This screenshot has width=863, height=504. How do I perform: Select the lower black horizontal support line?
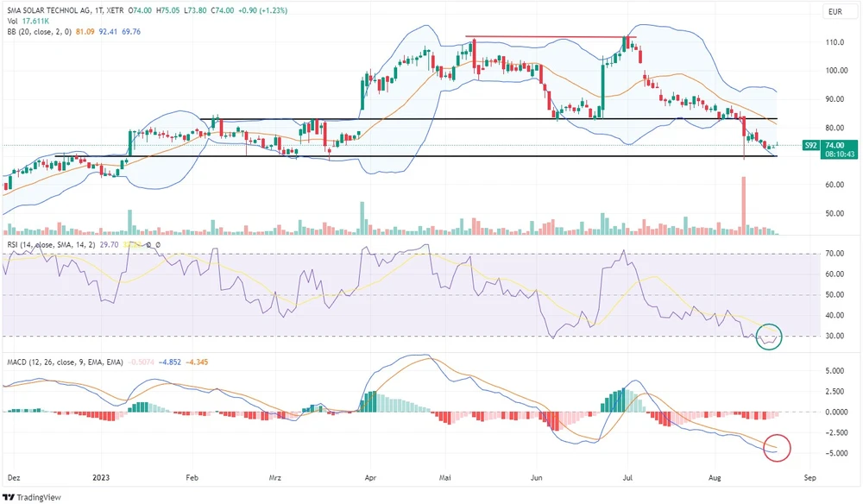pyautogui.click(x=414, y=156)
